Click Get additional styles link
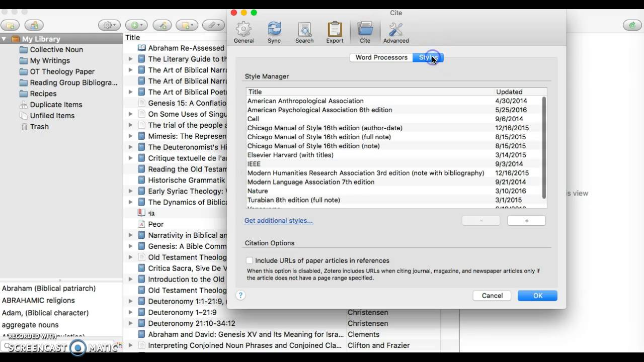The height and width of the screenshot is (362, 644). click(x=278, y=220)
